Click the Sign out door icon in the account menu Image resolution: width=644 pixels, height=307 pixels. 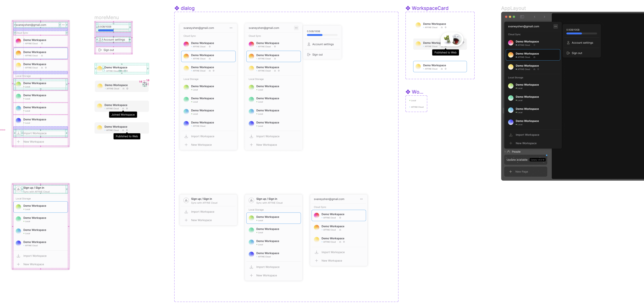click(308, 54)
